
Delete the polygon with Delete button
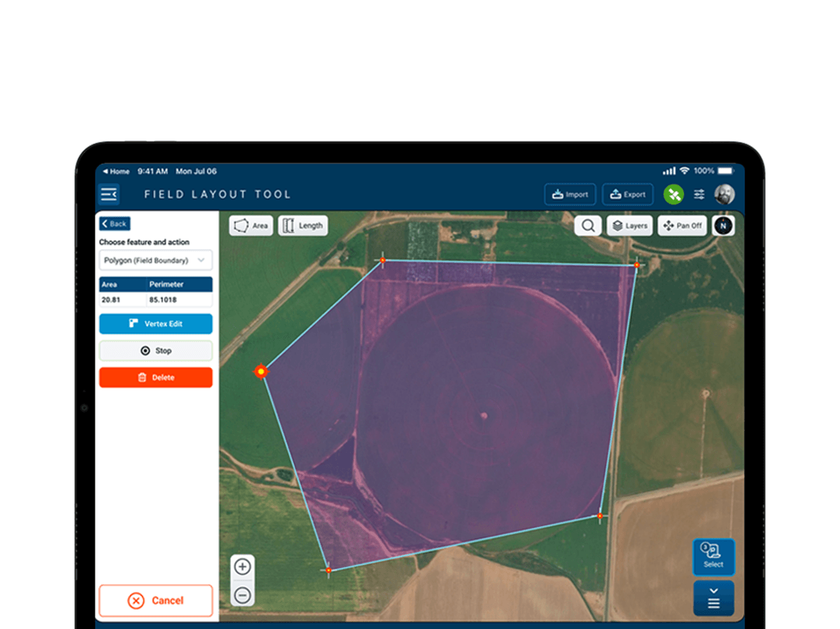click(155, 377)
